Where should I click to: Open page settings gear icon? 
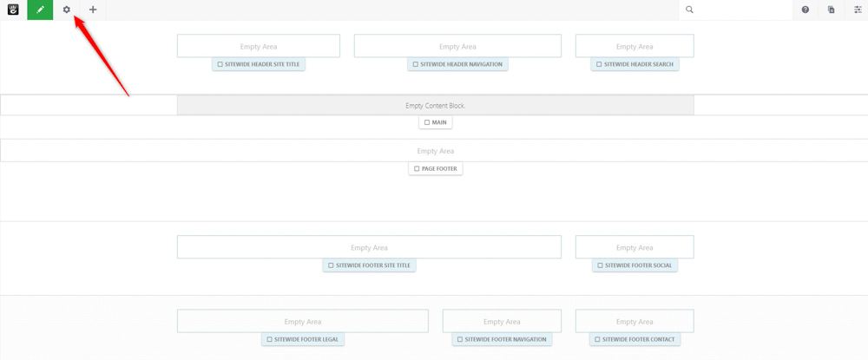click(x=67, y=10)
